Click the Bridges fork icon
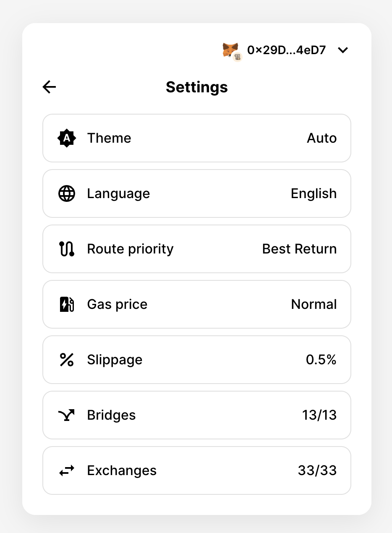The height and width of the screenshot is (533, 392). [66, 415]
